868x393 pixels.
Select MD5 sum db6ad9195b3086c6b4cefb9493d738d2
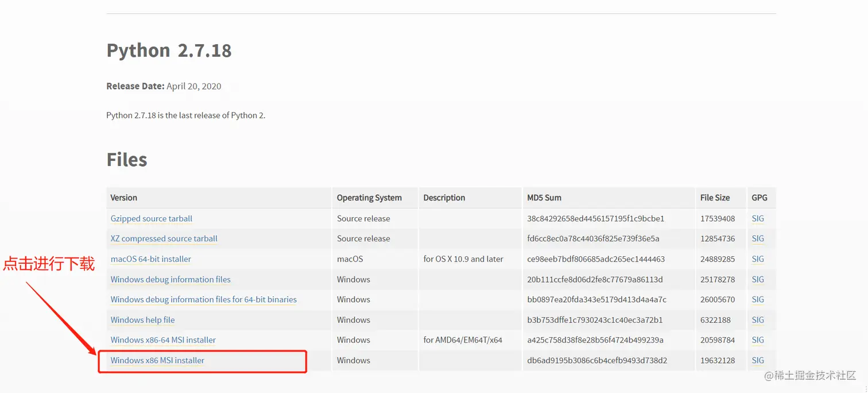[597, 360]
